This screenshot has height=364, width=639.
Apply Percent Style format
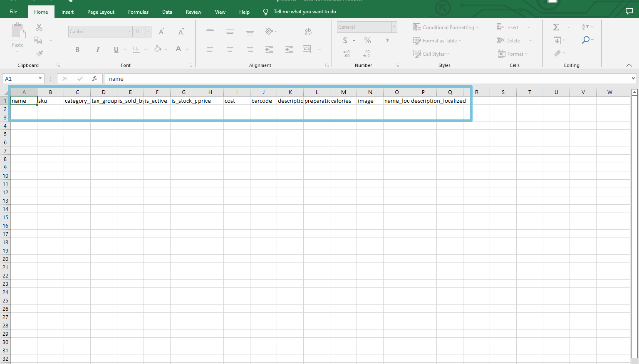point(367,40)
